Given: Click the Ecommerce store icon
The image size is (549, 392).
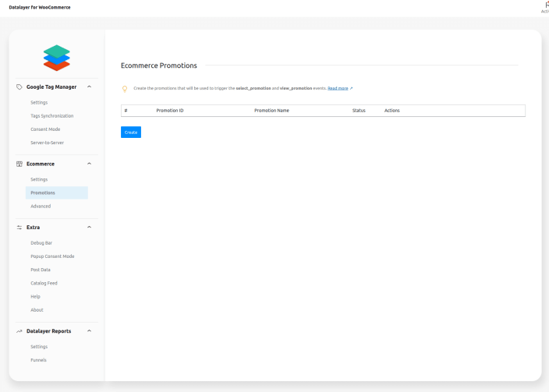Looking at the screenshot, I should (x=19, y=164).
